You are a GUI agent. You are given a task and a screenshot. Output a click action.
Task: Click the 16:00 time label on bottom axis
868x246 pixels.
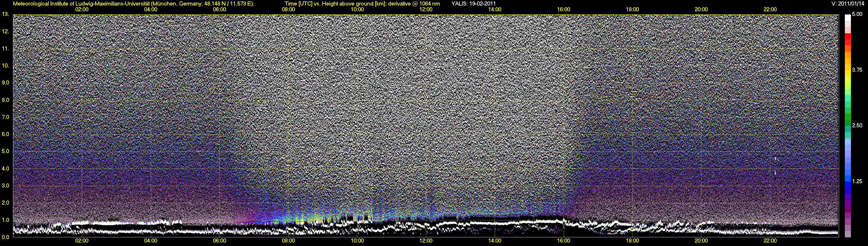[563, 241]
